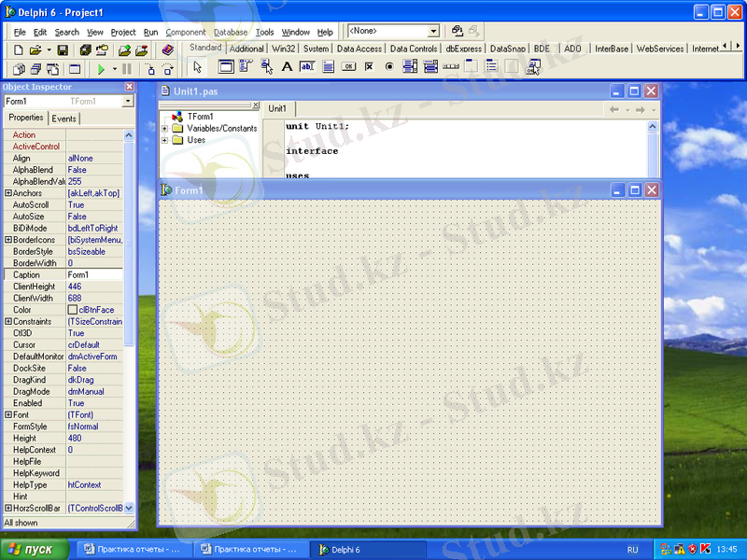This screenshot has width=747, height=560.
Task: Select the RadioGroup component icon
Action: (x=492, y=66)
